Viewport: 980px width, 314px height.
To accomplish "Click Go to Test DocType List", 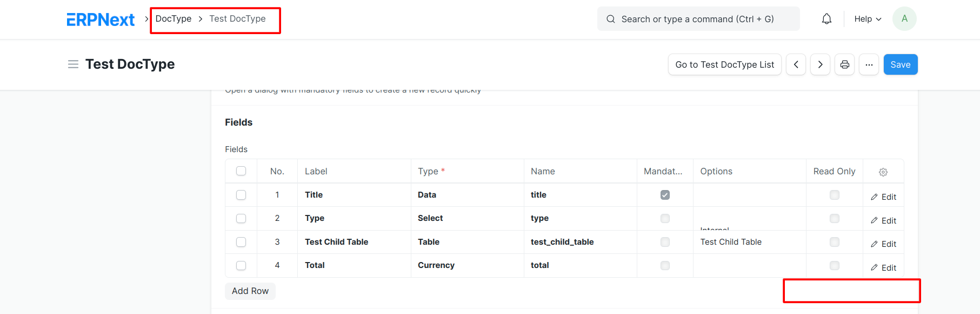I will (724, 64).
